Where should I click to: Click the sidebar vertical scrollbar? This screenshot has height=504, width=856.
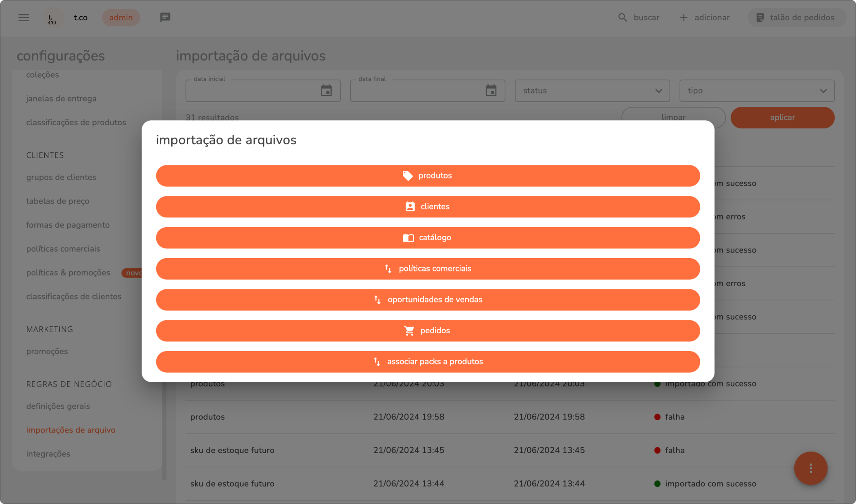click(164, 431)
